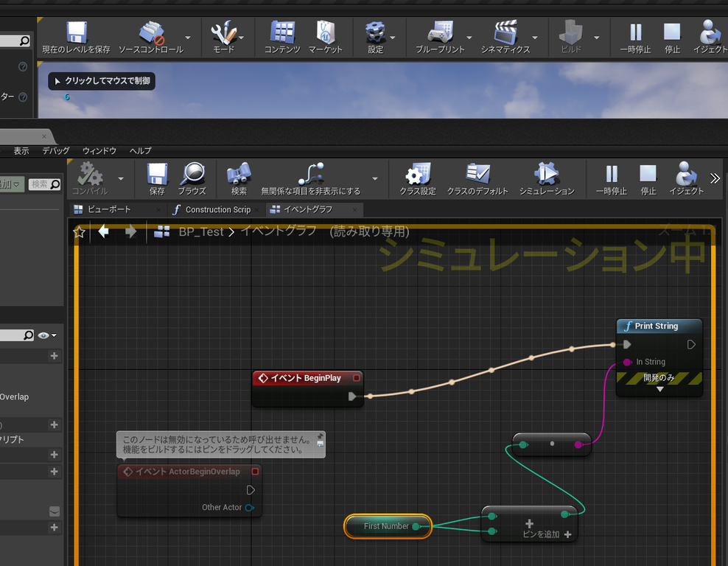Image resolution: width=728 pixels, height=566 pixels.
Task: Bookmark graph with the star icon
Action: (79, 231)
